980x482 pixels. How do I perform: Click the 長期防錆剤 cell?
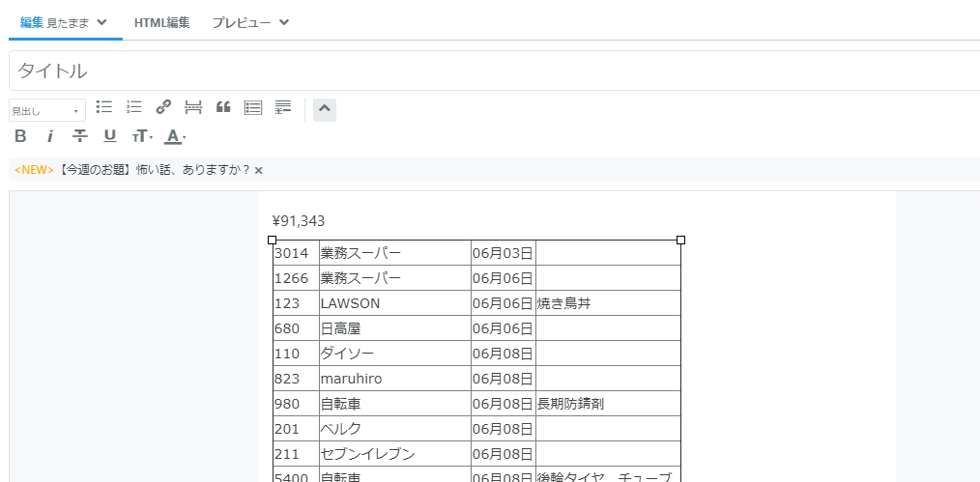608,404
